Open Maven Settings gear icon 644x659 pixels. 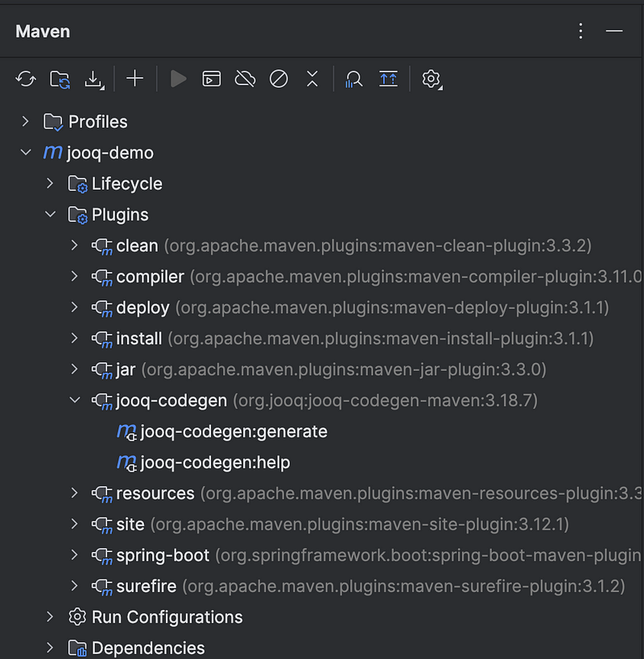coord(431,79)
